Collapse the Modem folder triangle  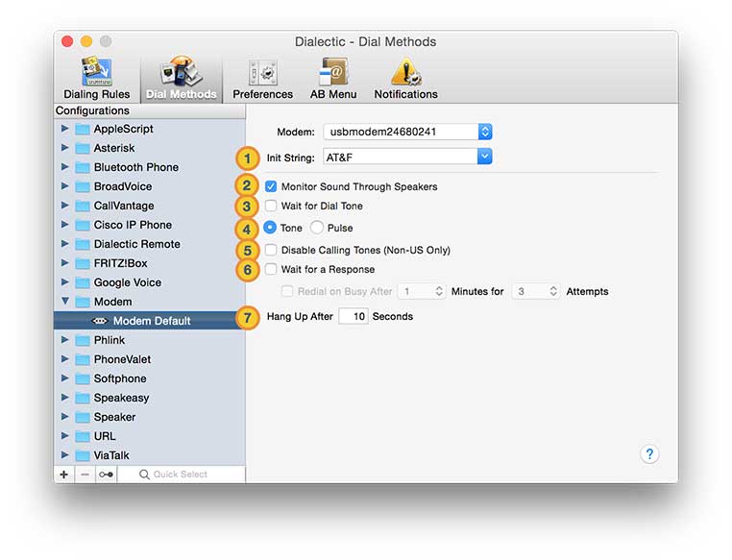65,301
